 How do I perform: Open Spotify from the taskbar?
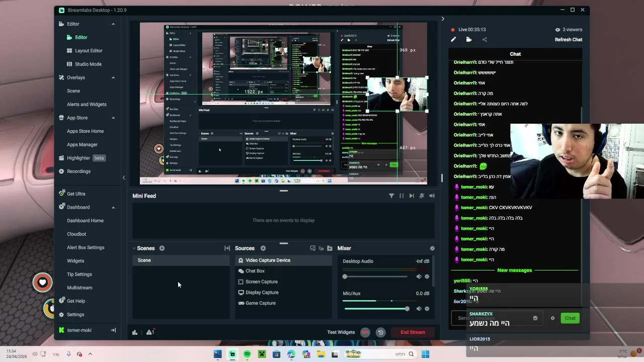coord(247,354)
